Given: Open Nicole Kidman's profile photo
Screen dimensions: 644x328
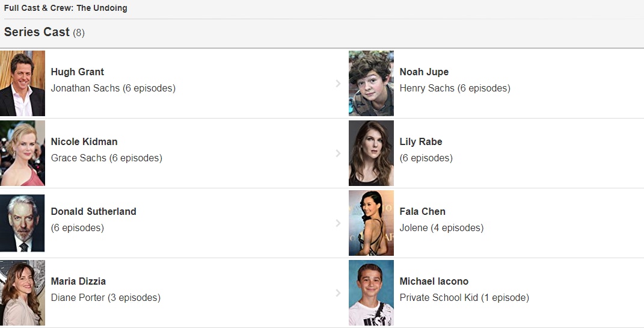Looking at the screenshot, I should coord(22,153).
